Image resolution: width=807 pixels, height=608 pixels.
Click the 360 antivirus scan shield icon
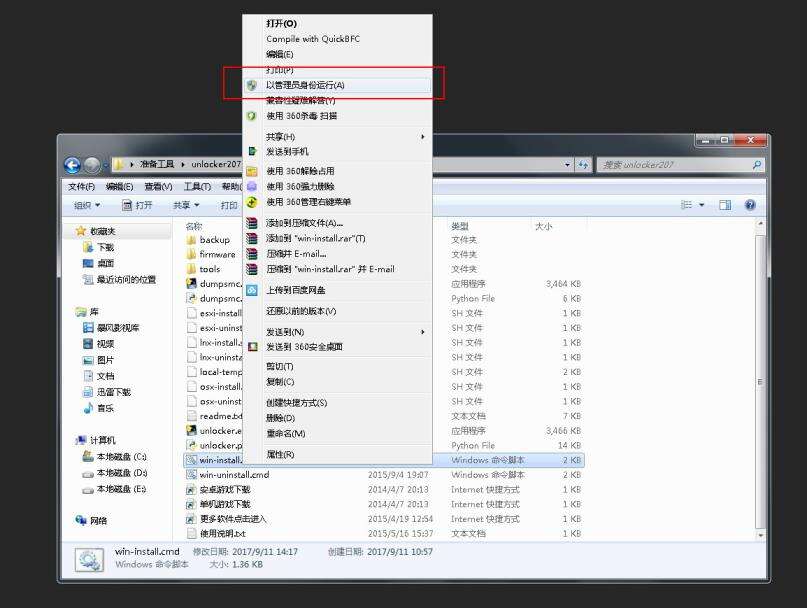tap(251, 116)
